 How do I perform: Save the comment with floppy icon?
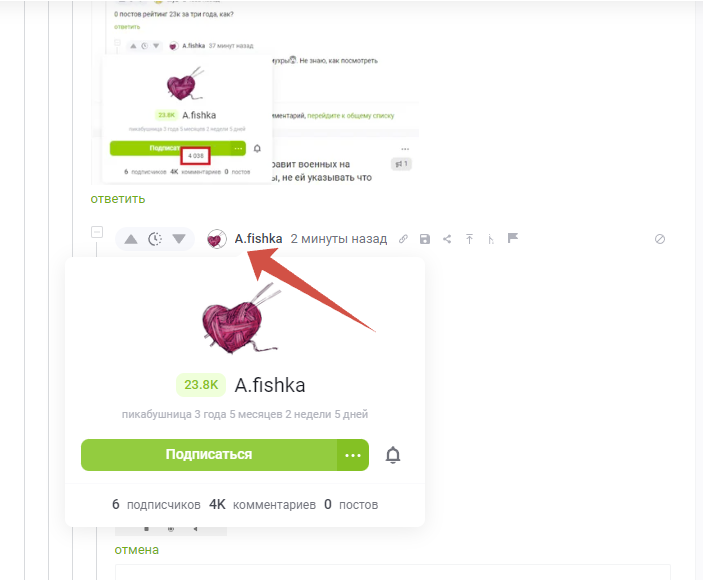point(425,239)
